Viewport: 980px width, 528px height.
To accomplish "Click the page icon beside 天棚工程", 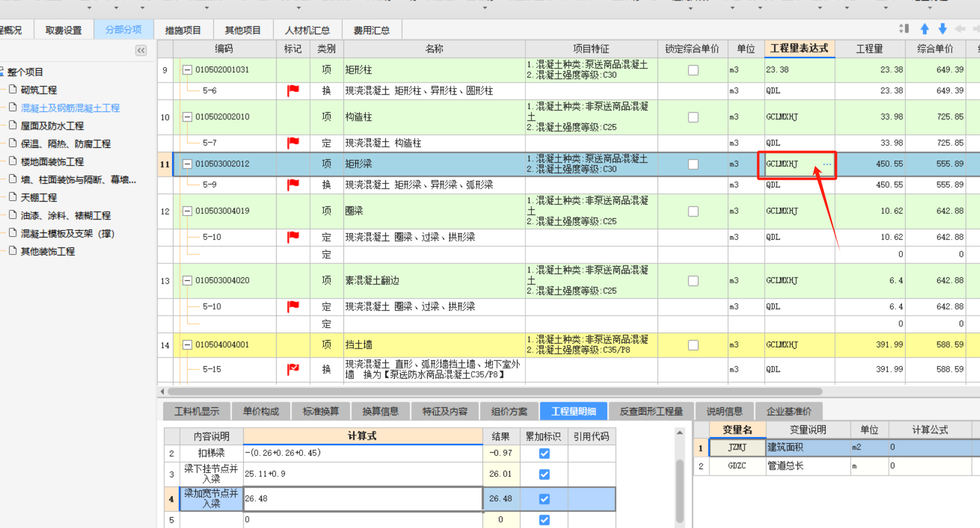I will [x=13, y=197].
